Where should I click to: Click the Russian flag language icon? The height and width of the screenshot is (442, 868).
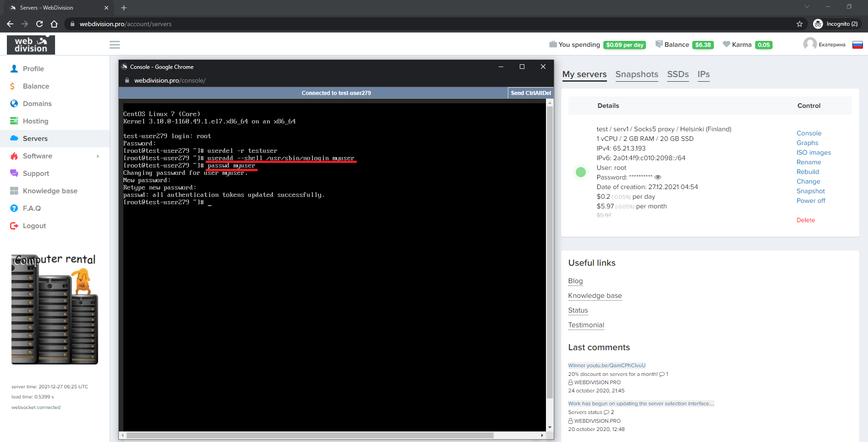pyautogui.click(x=857, y=45)
